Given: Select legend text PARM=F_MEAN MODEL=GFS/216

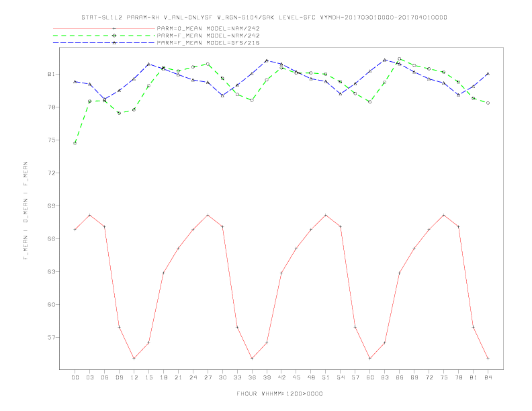Looking at the screenshot, I should pyautogui.click(x=208, y=43).
